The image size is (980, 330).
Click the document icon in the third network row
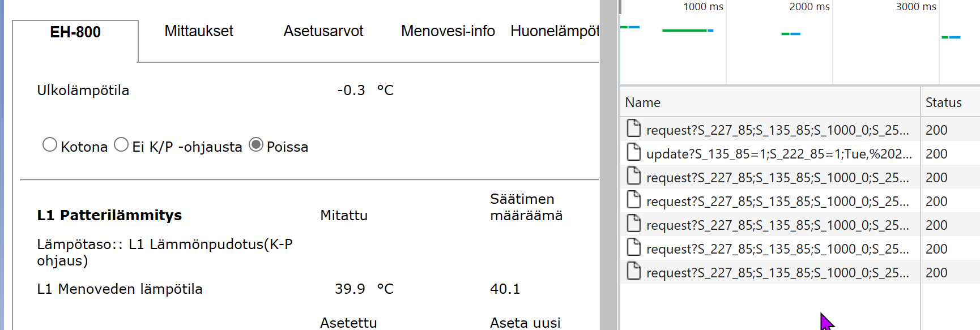pyautogui.click(x=634, y=177)
